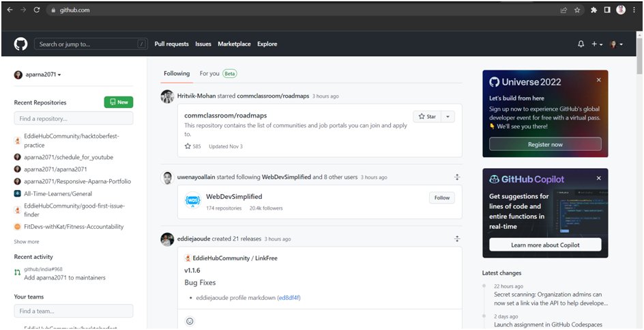
Task: Click the green New repository button
Action: (119, 102)
